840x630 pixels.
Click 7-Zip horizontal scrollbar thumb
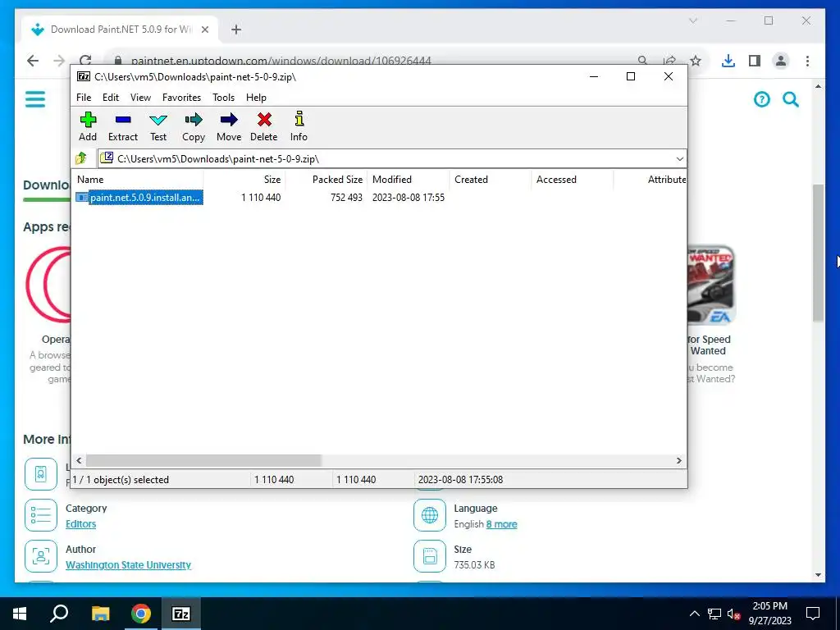coord(203,460)
